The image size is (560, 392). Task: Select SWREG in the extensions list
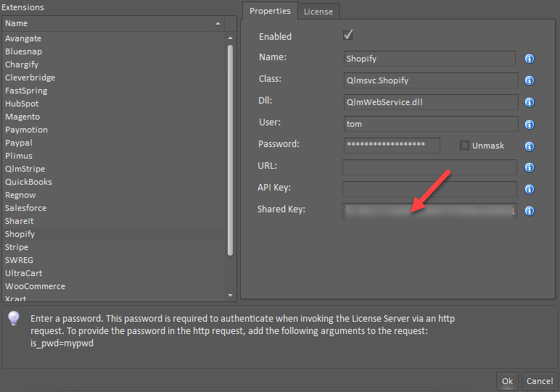tap(113, 260)
